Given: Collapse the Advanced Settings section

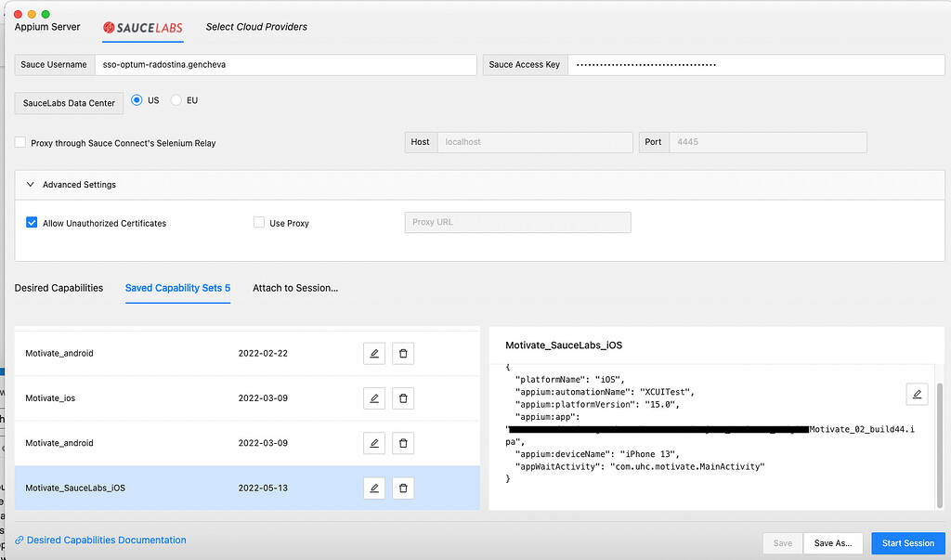Looking at the screenshot, I should click(x=31, y=185).
